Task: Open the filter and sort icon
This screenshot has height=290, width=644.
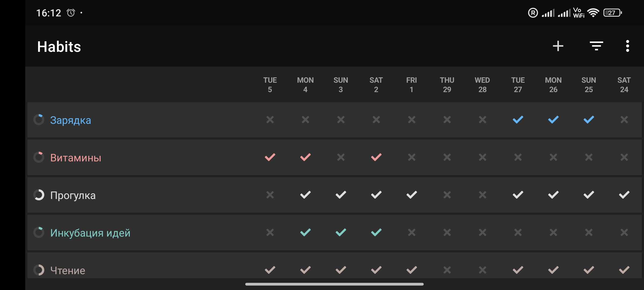Action: (x=596, y=46)
